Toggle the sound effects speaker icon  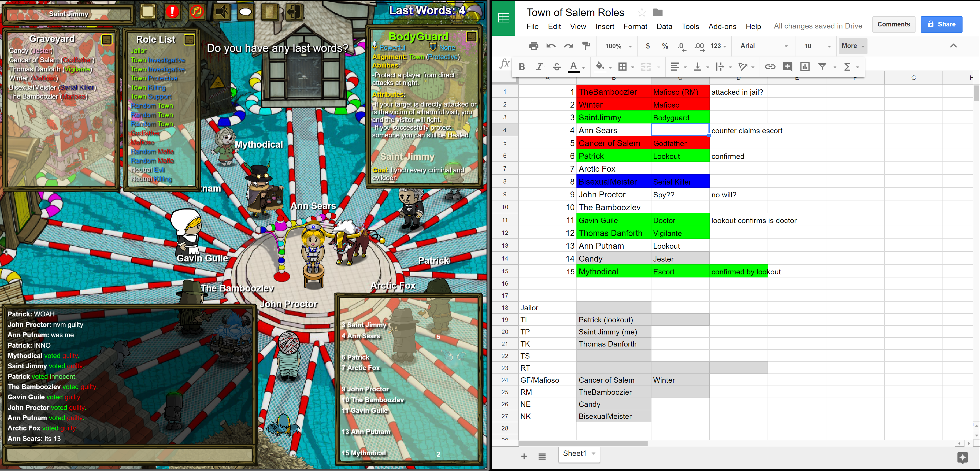[x=221, y=11]
